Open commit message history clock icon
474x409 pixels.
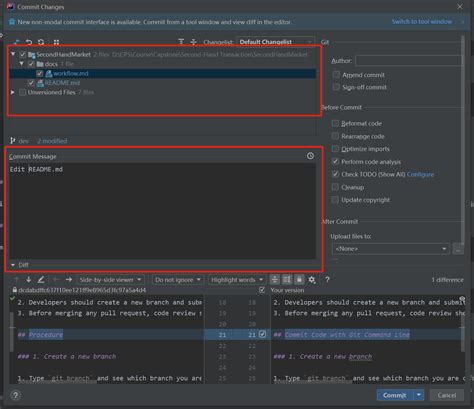point(310,156)
